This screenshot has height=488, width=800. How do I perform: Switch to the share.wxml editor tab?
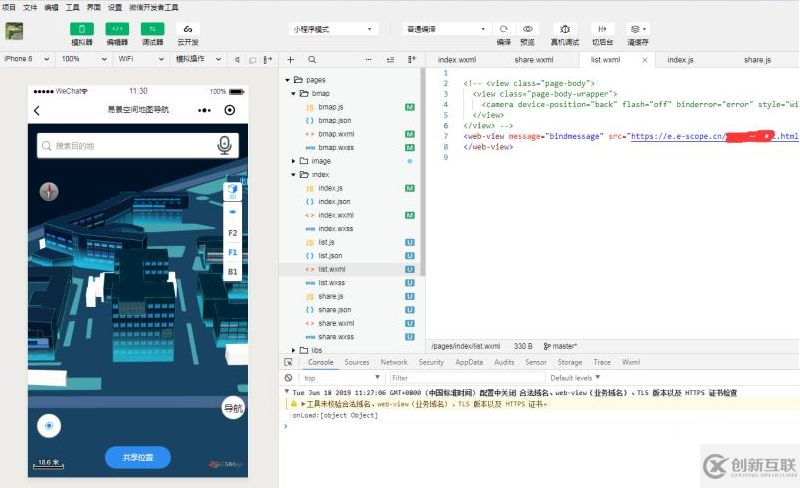pyautogui.click(x=534, y=60)
